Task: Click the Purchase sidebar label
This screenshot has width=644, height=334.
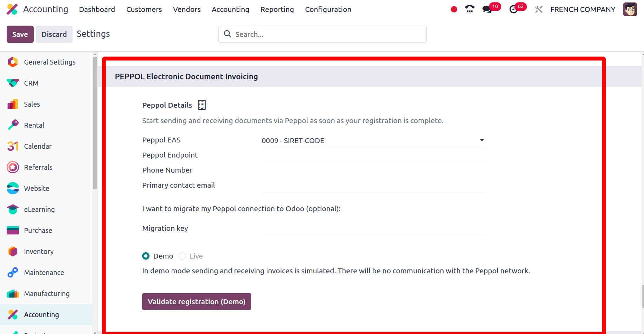Action: pos(38,231)
